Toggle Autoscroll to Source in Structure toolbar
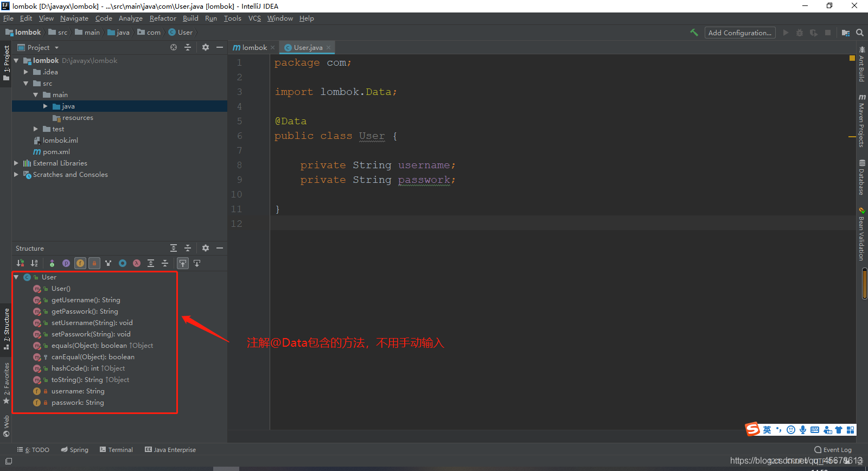 tap(183, 263)
